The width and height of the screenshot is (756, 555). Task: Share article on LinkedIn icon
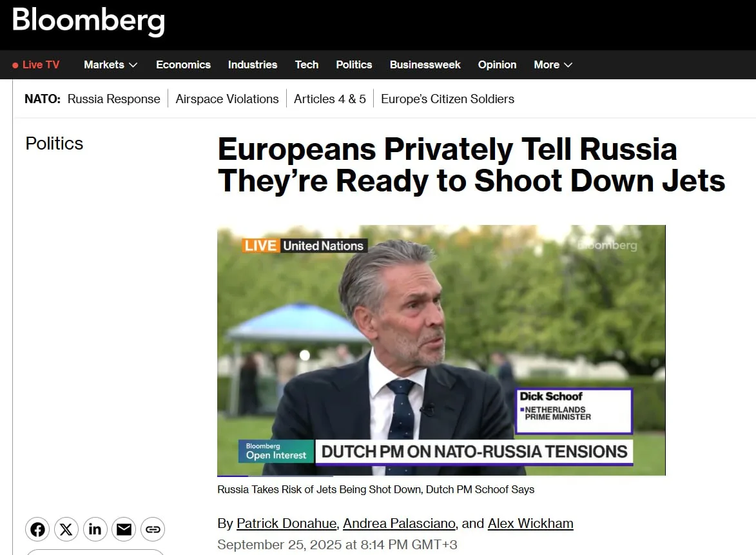coord(95,529)
